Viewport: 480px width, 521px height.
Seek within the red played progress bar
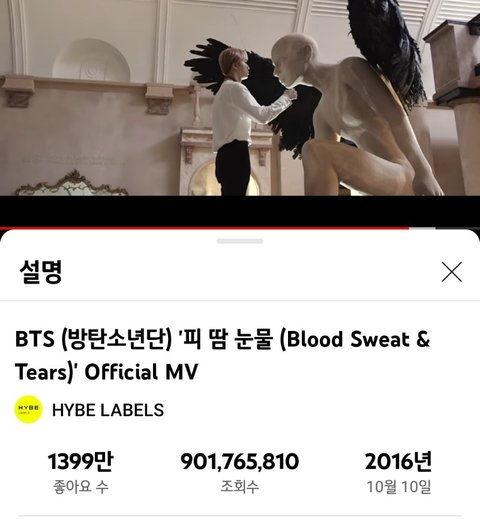(x=204, y=228)
